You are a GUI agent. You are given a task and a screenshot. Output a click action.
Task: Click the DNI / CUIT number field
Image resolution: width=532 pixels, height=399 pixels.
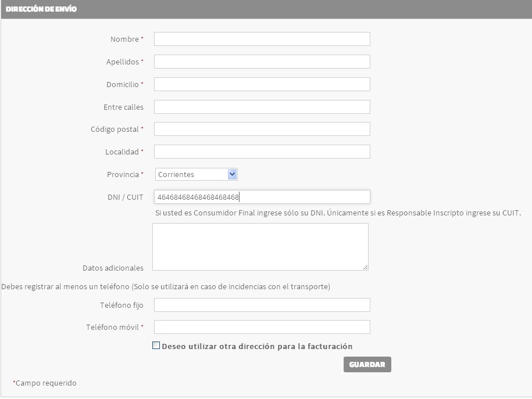[262, 197]
